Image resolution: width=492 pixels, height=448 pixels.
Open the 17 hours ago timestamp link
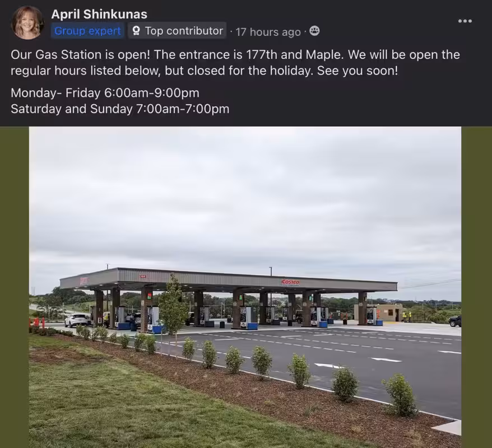pos(268,32)
